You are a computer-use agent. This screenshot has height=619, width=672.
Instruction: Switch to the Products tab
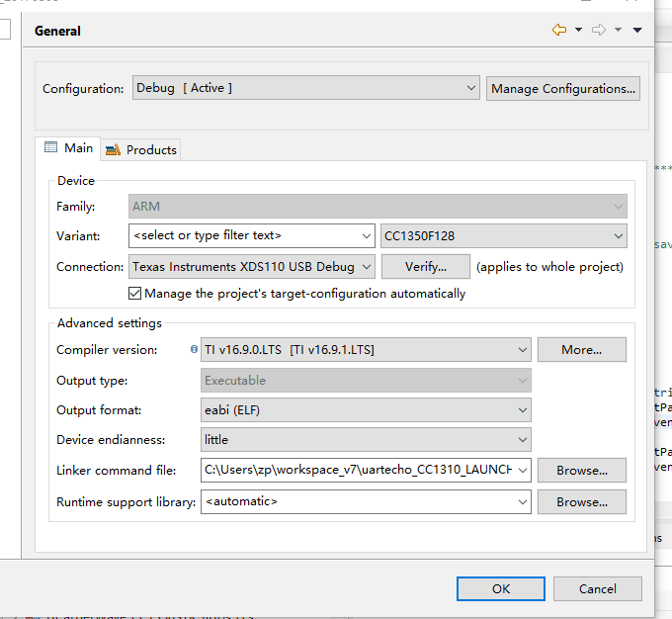coord(141,149)
